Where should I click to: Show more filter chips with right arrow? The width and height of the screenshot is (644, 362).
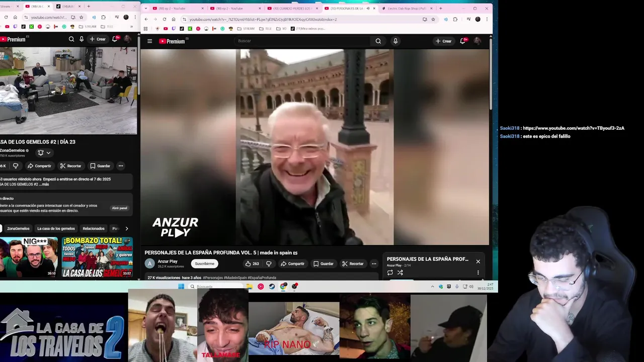[x=126, y=228]
